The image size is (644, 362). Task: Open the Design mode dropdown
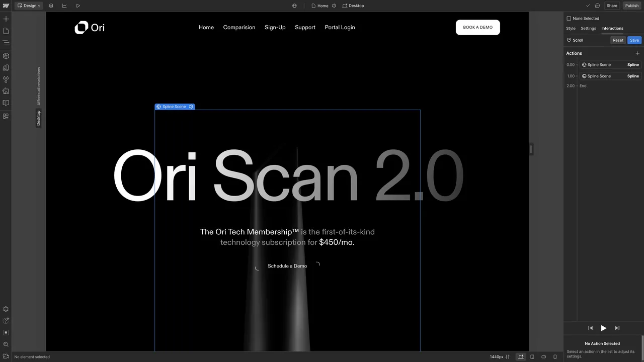pos(29,6)
